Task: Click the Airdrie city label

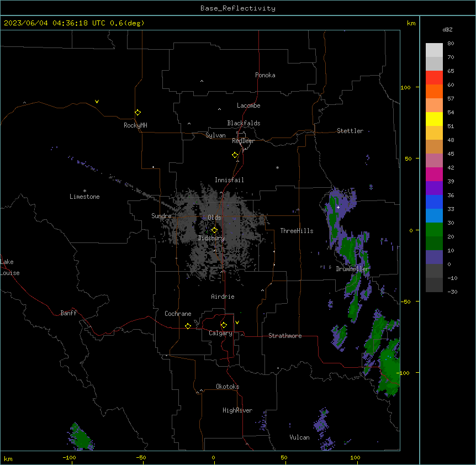Action: (x=223, y=297)
